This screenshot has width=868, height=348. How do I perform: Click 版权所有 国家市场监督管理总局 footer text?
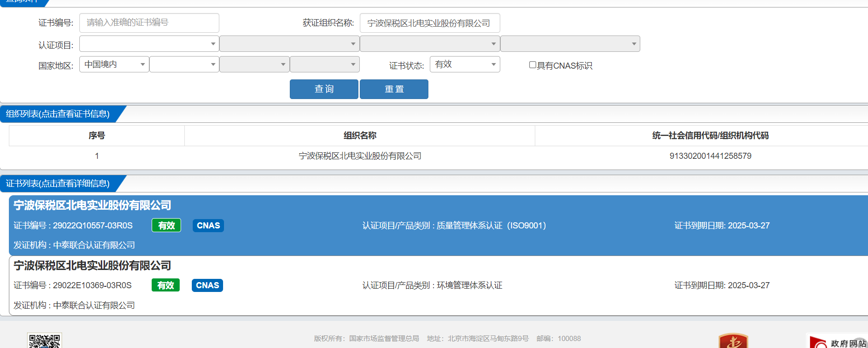coord(366,339)
